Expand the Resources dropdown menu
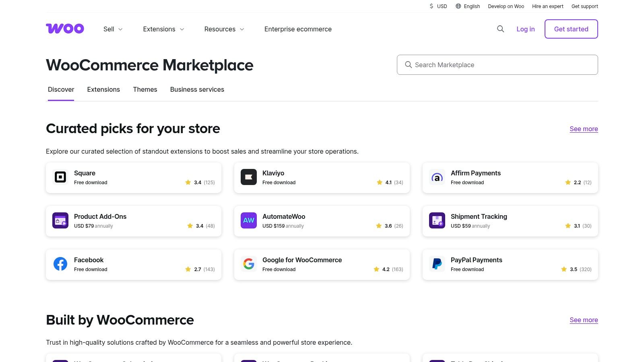The width and height of the screenshot is (644, 362). tap(224, 29)
